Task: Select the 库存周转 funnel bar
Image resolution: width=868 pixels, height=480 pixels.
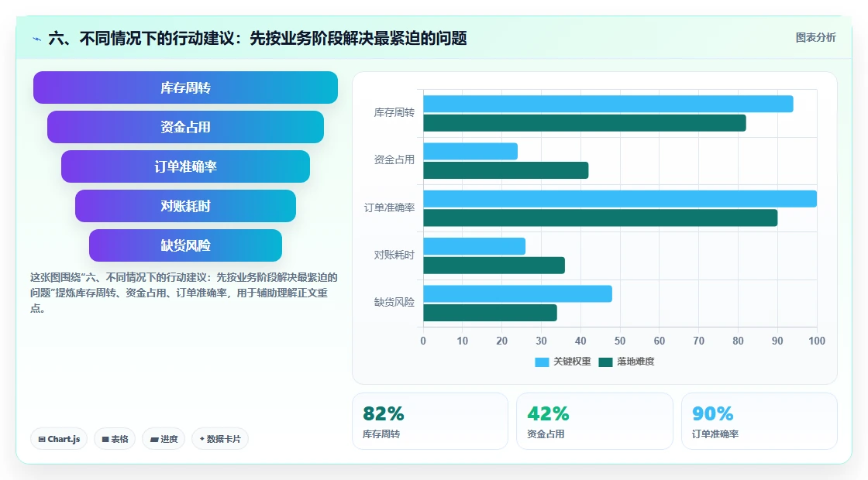Action: (x=185, y=87)
